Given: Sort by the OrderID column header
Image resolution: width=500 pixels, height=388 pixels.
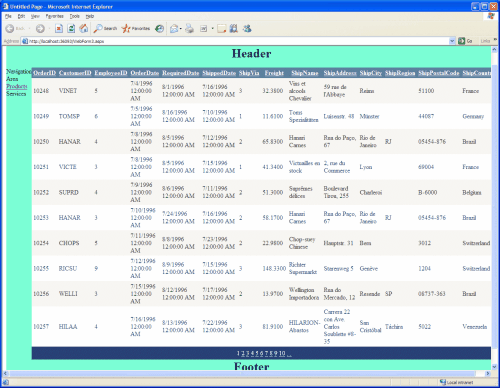Looking at the screenshot, I should 44,73.
